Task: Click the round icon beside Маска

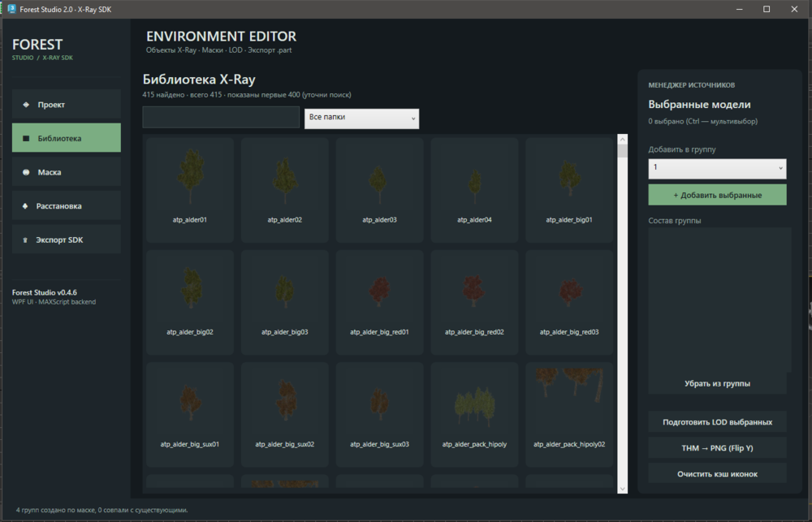Action: (26, 172)
